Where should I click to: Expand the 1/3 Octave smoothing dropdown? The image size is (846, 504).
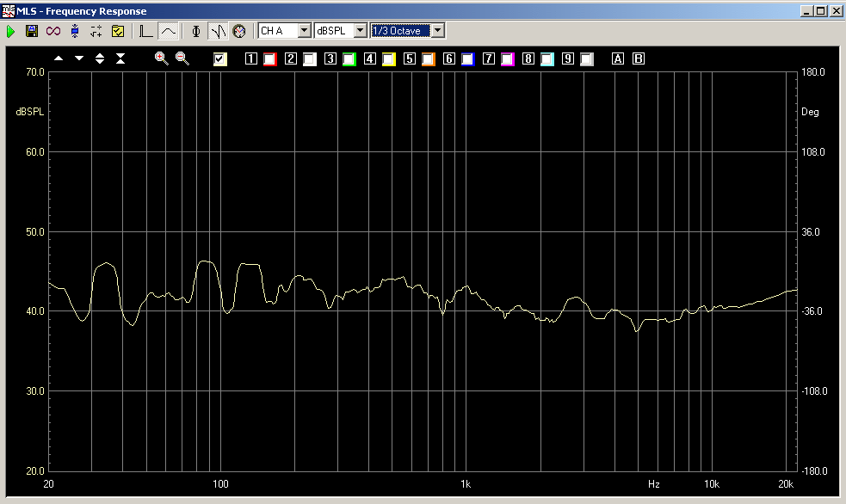438,31
